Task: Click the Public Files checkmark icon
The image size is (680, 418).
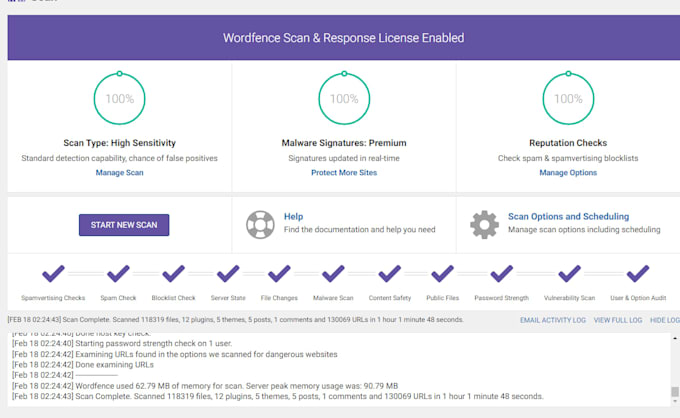Action: (442, 273)
